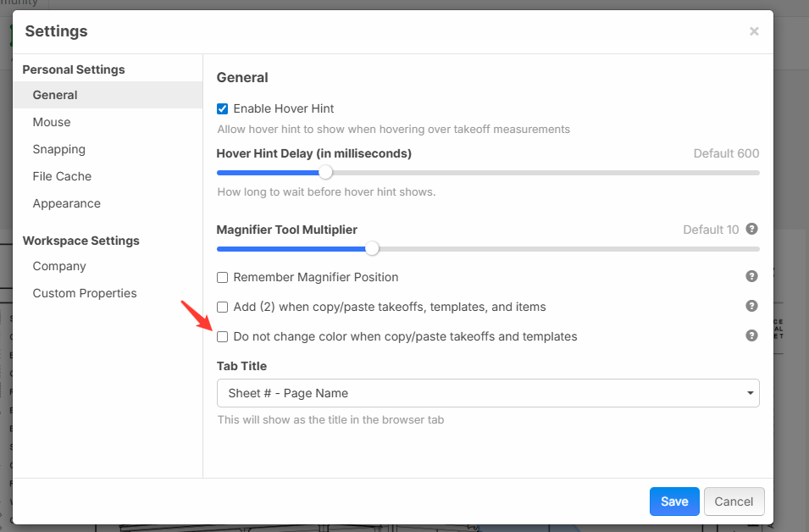Switch to Snapping settings

[x=59, y=149]
